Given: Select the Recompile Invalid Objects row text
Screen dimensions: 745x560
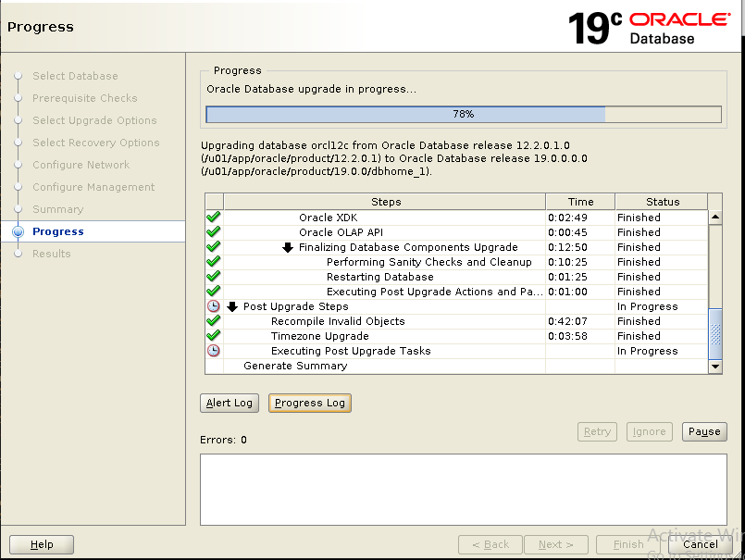Looking at the screenshot, I should click(x=338, y=321).
